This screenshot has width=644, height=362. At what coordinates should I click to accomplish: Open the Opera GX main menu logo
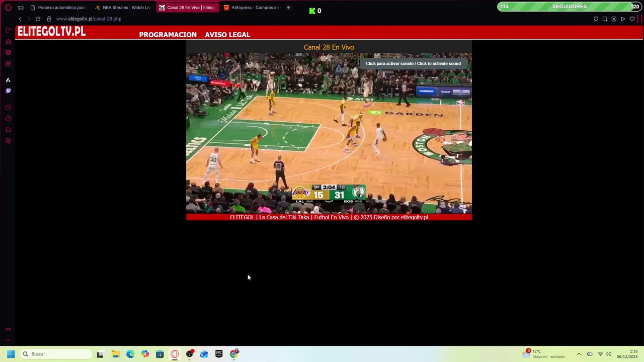point(8,8)
